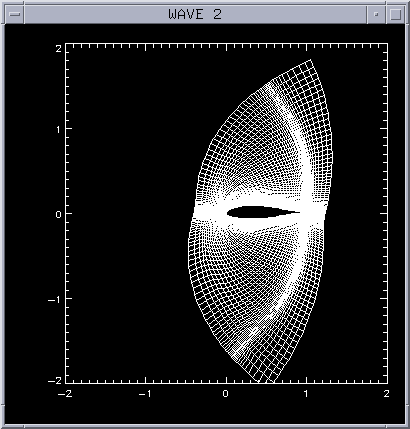
Task: Click the top tip of the mesh grid
Action: click(311, 60)
